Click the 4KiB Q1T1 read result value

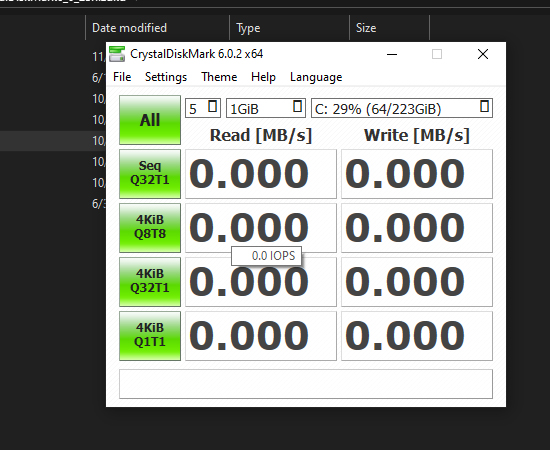261,336
